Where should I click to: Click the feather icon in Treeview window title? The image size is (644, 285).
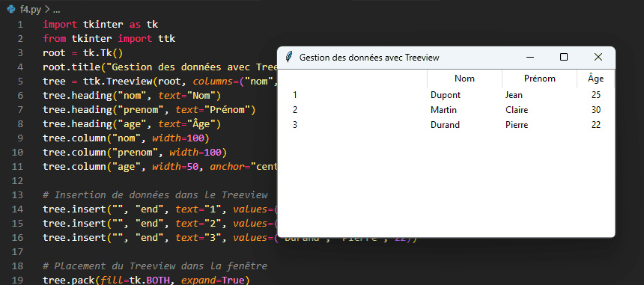(289, 57)
